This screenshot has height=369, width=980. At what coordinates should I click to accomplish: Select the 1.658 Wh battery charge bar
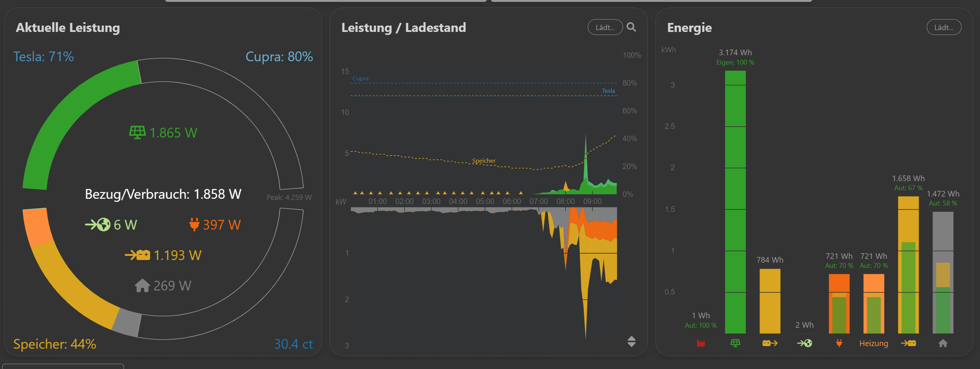click(909, 265)
